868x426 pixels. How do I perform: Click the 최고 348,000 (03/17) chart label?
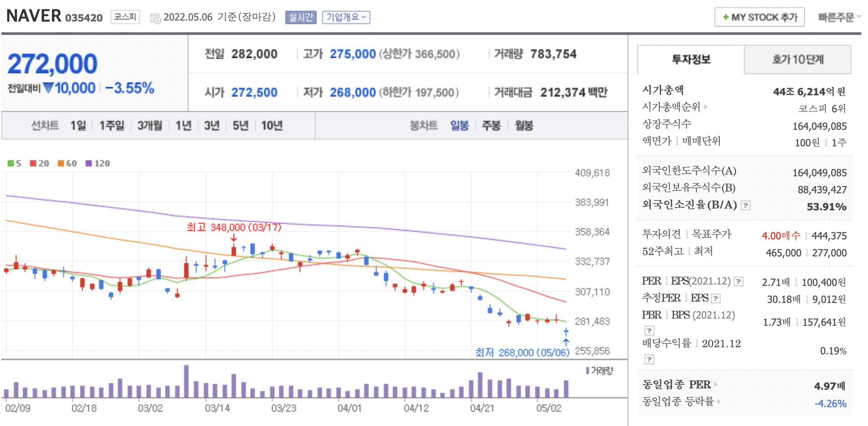234,227
